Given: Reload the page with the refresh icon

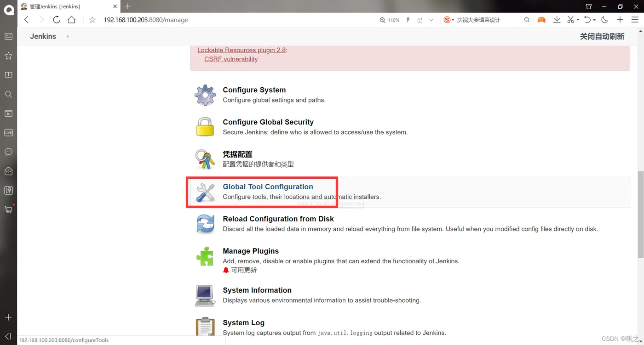Looking at the screenshot, I should tap(57, 20).
